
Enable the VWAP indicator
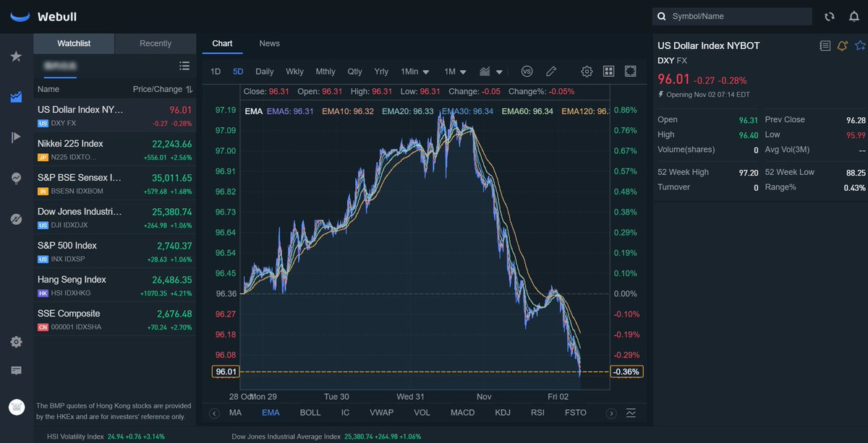(381, 413)
